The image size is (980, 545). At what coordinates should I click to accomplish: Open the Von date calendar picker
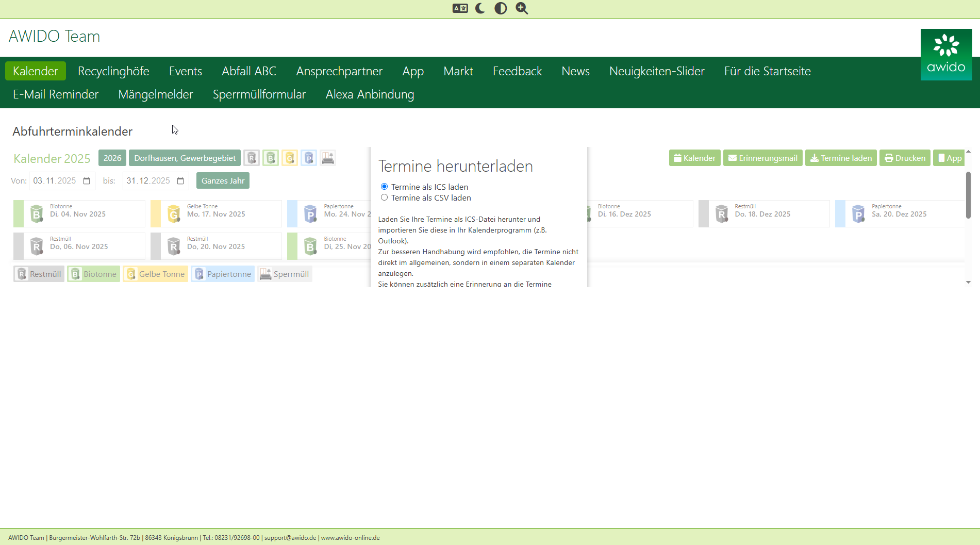pyautogui.click(x=87, y=181)
